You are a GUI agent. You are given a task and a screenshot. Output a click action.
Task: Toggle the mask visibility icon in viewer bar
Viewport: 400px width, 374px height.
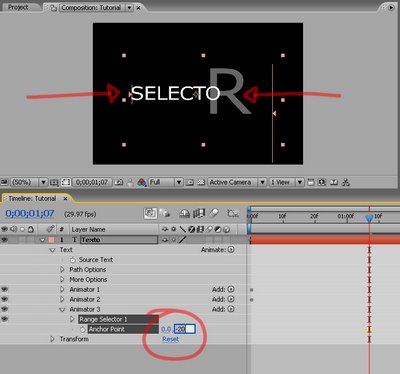[x=65, y=182]
